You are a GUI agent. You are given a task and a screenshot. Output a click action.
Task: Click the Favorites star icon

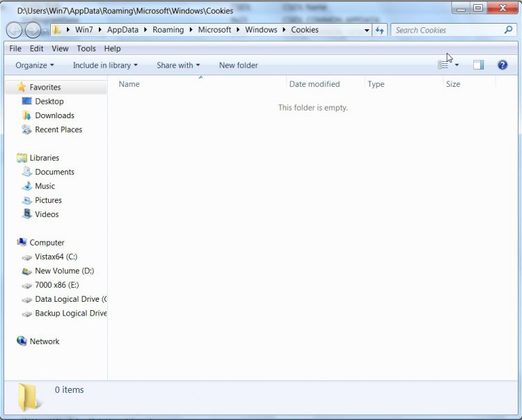coord(22,87)
